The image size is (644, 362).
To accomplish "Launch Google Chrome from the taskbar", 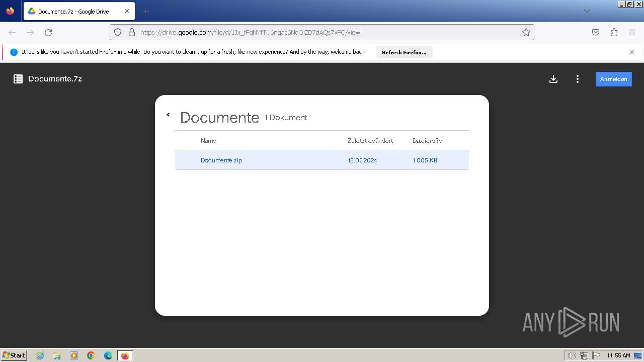I will 91,355.
